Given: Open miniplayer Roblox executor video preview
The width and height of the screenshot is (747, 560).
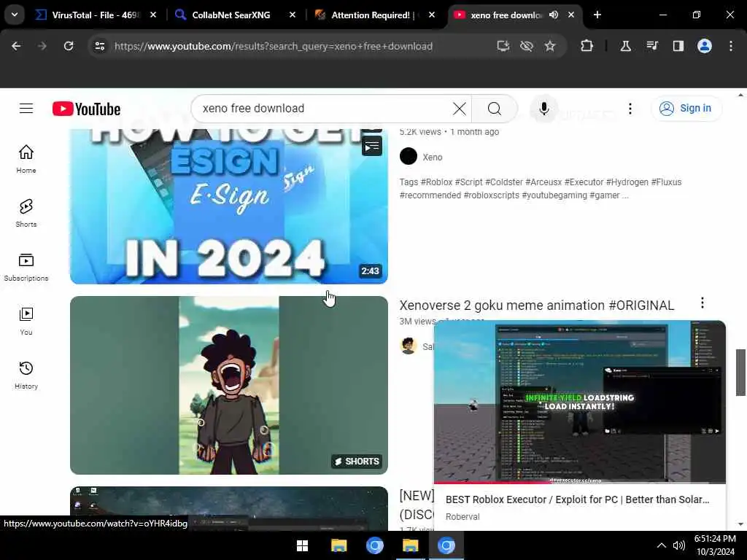Looking at the screenshot, I should point(580,401).
